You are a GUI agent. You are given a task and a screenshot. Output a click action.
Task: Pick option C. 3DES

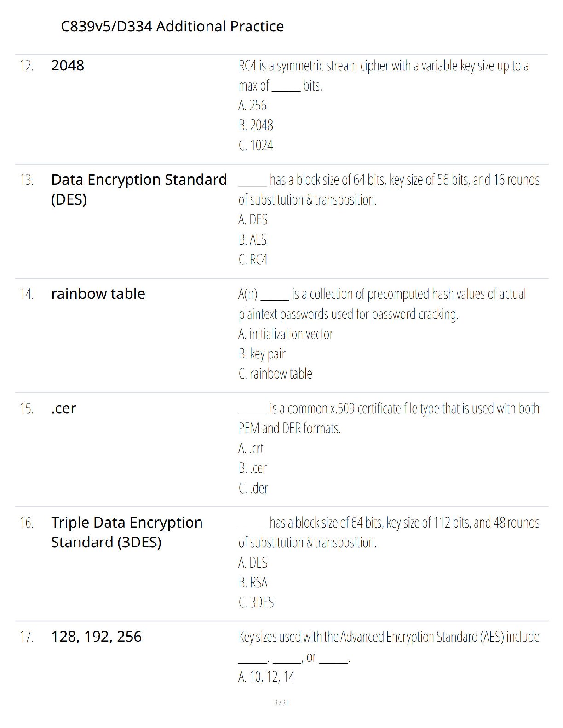tap(256, 603)
